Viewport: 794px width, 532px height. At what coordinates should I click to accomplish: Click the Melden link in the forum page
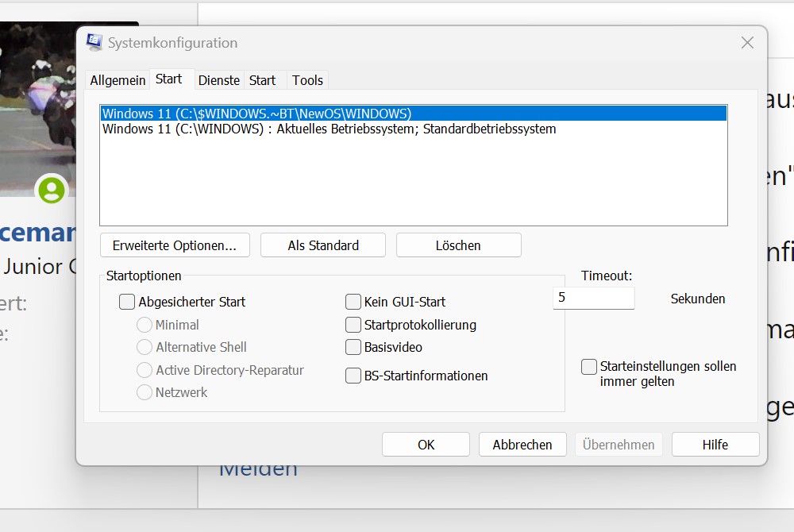pos(258,472)
